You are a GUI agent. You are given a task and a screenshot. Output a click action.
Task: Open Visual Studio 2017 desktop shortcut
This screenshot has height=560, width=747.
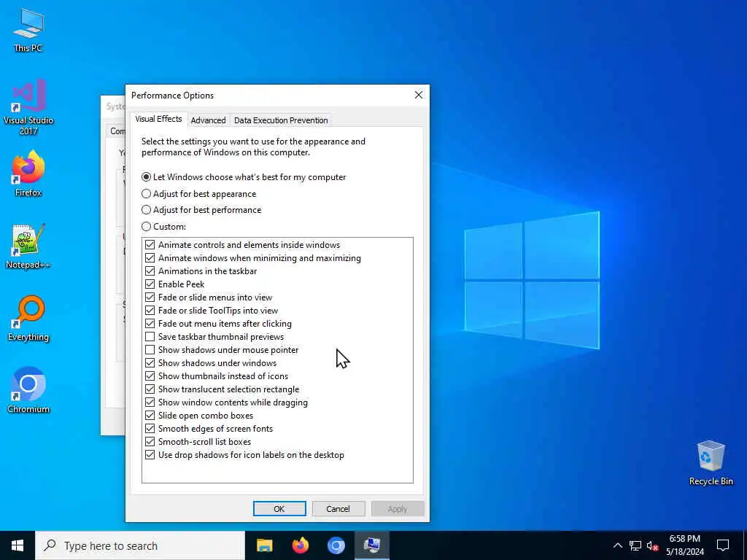pos(28,107)
